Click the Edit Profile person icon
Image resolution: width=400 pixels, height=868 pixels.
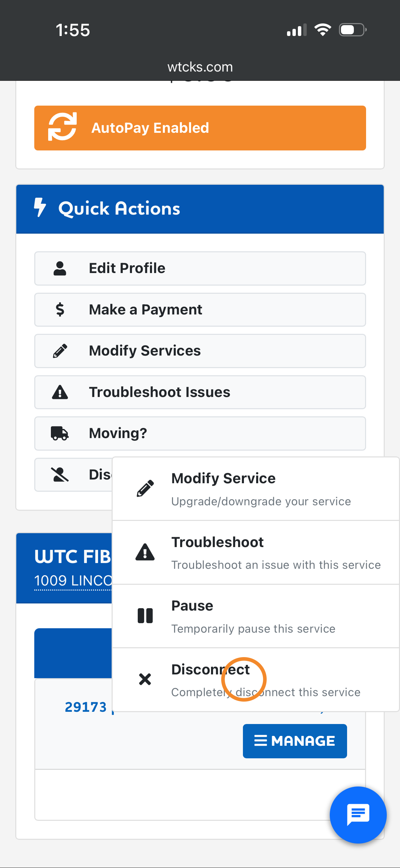coord(60,268)
